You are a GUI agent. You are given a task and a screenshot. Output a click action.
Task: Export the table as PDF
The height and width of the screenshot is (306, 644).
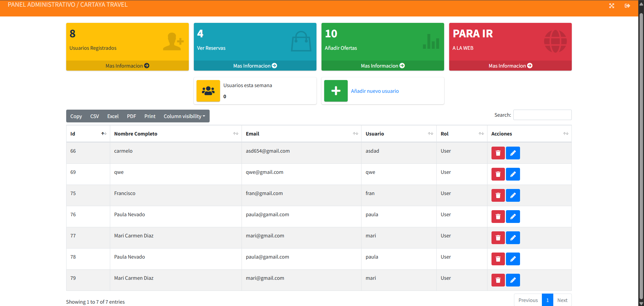pyautogui.click(x=131, y=116)
